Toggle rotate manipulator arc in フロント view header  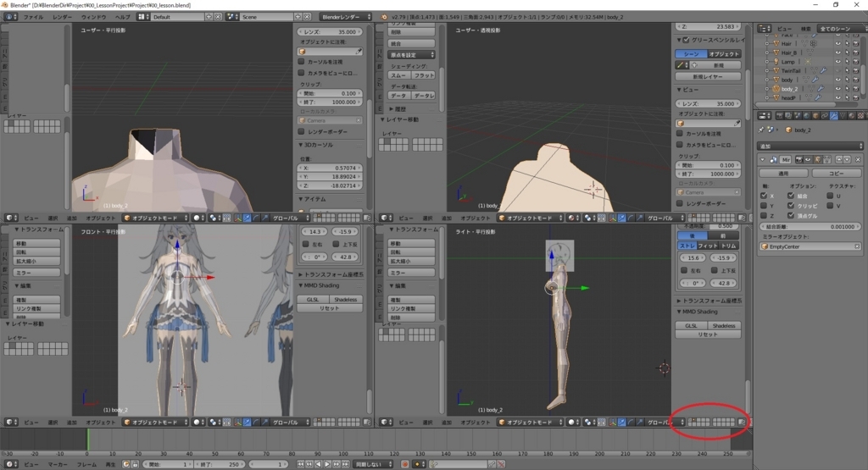click(x=256, y=422)
